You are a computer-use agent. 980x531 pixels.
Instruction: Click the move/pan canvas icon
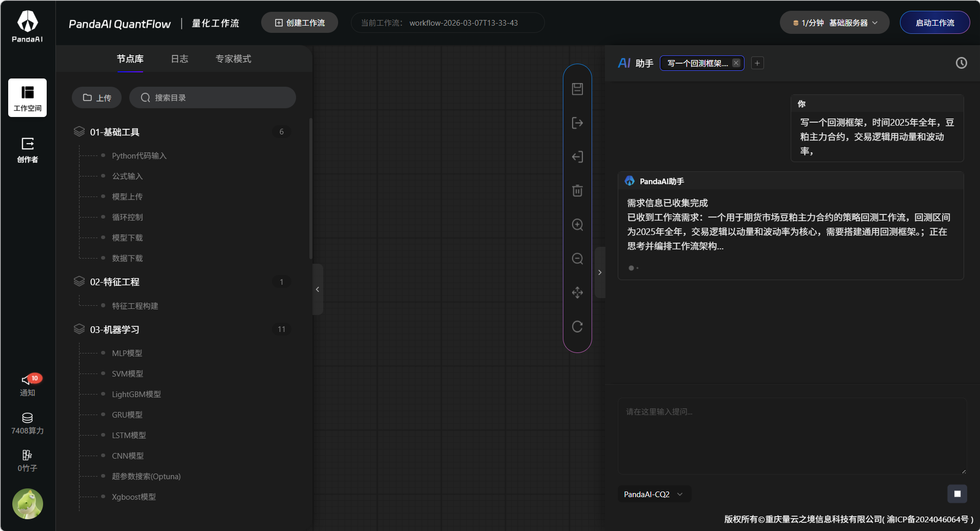577,292
